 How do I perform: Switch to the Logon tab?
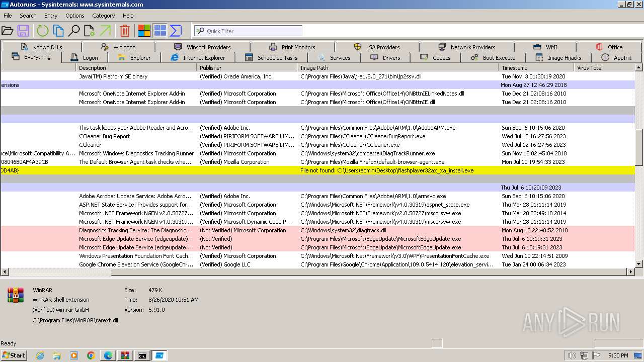coord(84,58)
